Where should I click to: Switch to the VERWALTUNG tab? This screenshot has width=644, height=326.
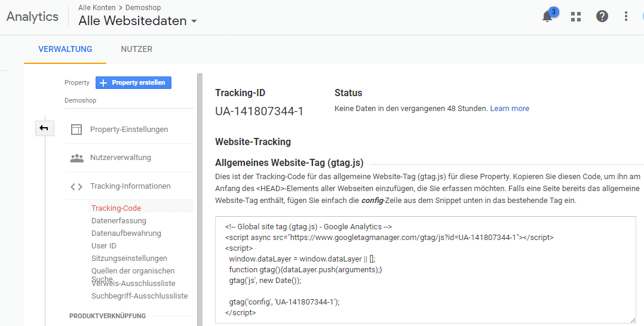point(65,50)
